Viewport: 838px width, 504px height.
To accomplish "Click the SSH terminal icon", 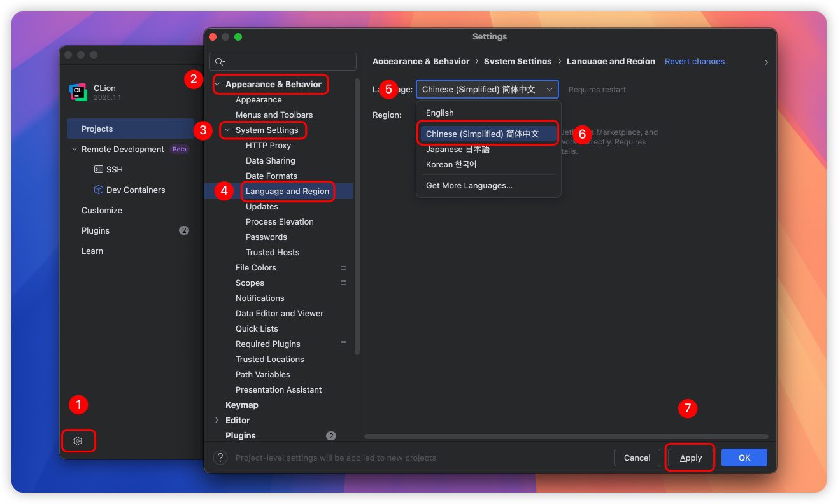I will [x=99, y=169].
